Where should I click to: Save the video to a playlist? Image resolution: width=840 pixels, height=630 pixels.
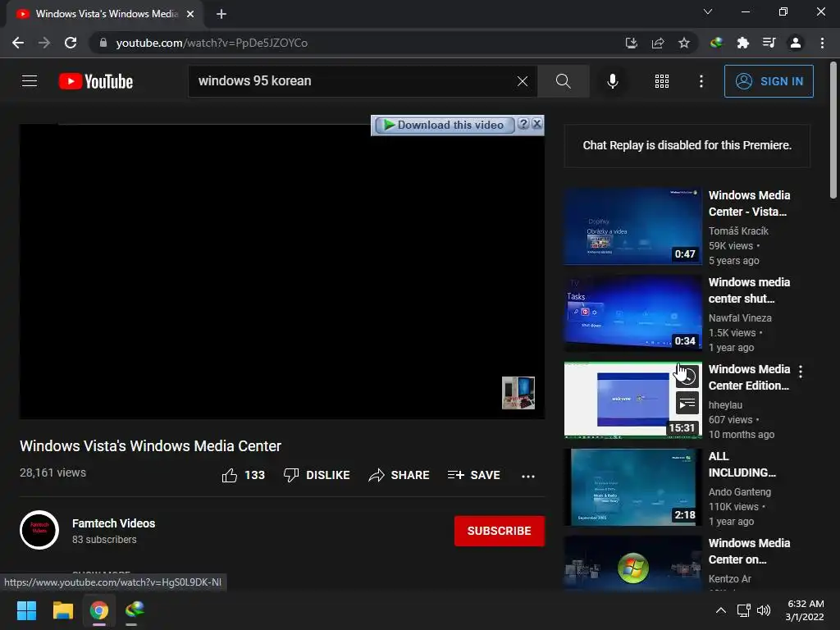(x=474, y=475)
